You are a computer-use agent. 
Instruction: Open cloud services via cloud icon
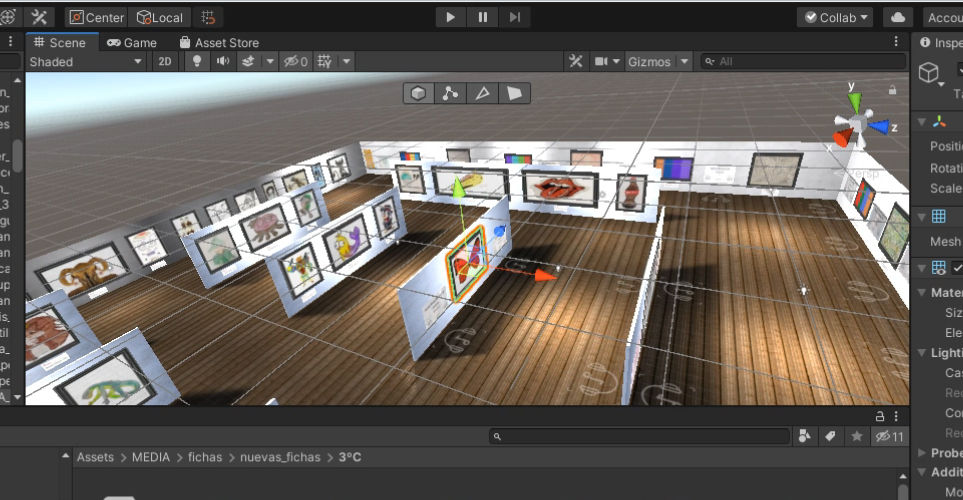point(898,17)
